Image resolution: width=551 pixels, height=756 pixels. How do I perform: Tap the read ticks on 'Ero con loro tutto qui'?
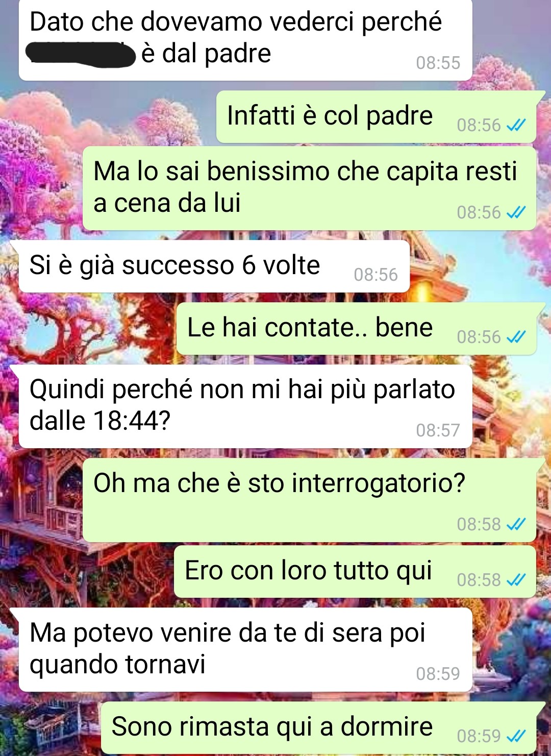[x=516, y=580]
